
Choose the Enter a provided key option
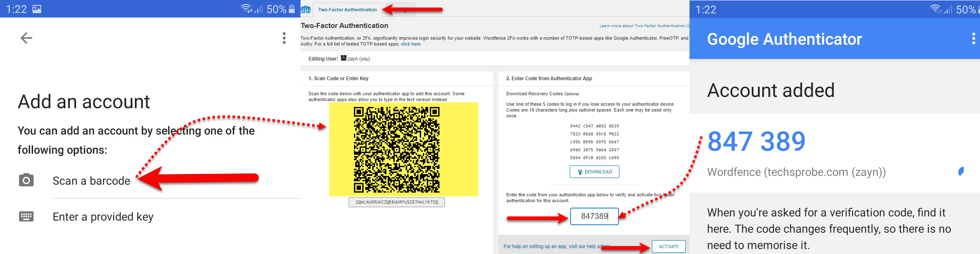(x=103, y=217)
